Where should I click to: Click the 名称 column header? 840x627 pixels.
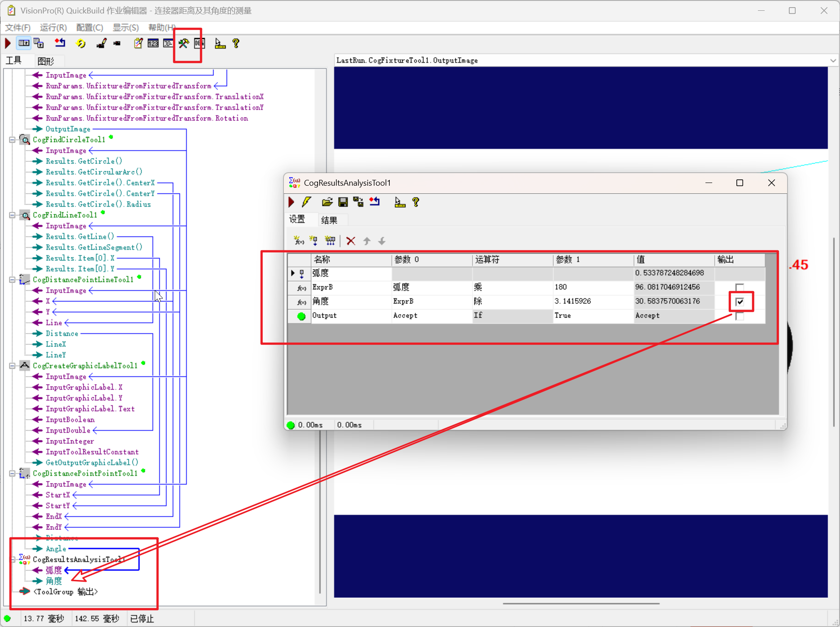tap(351, 260)
